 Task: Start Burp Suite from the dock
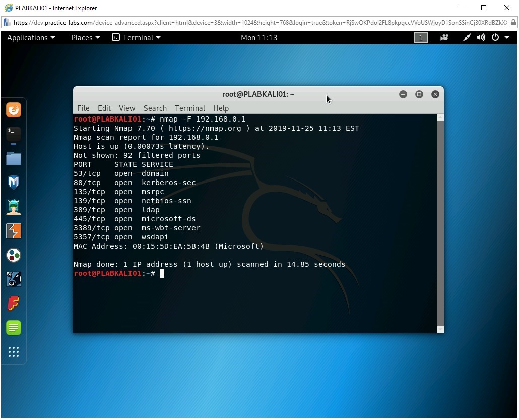pos(14,230)
